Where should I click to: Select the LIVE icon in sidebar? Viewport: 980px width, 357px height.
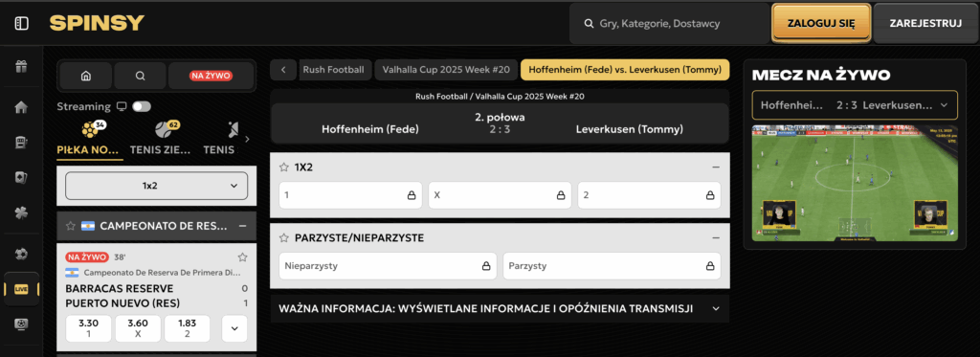pyautogui.click(x=21, y=289)
